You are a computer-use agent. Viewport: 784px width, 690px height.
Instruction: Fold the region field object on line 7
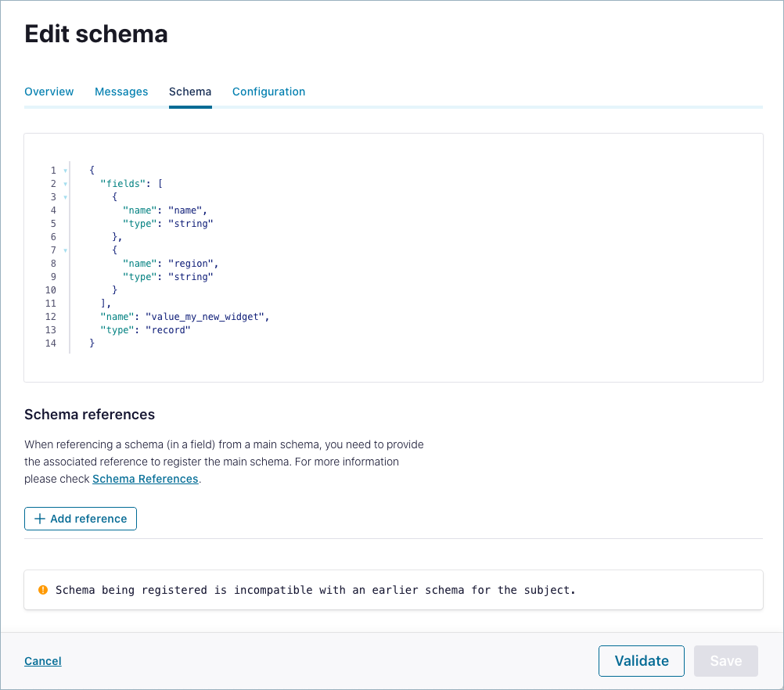pos(65,250)
